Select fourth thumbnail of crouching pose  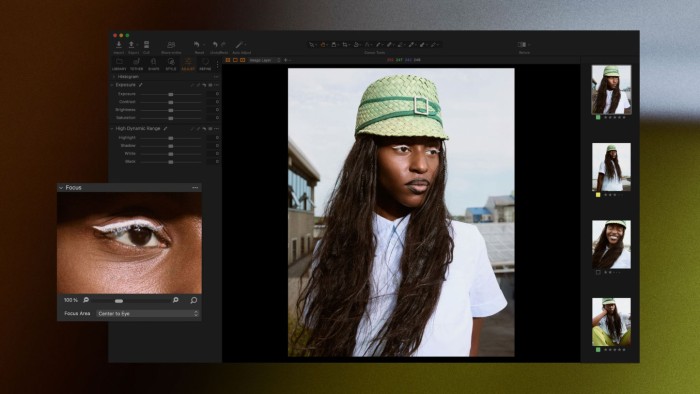pos(611,322)
